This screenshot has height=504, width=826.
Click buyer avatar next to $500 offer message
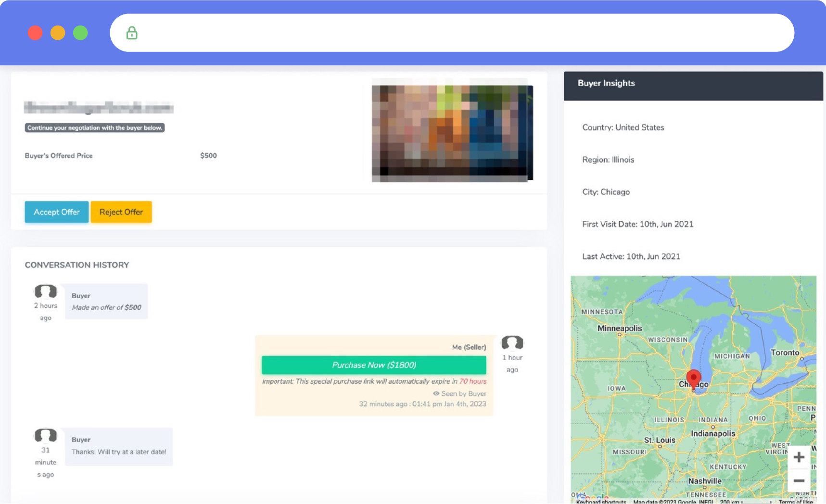point(46,291)
